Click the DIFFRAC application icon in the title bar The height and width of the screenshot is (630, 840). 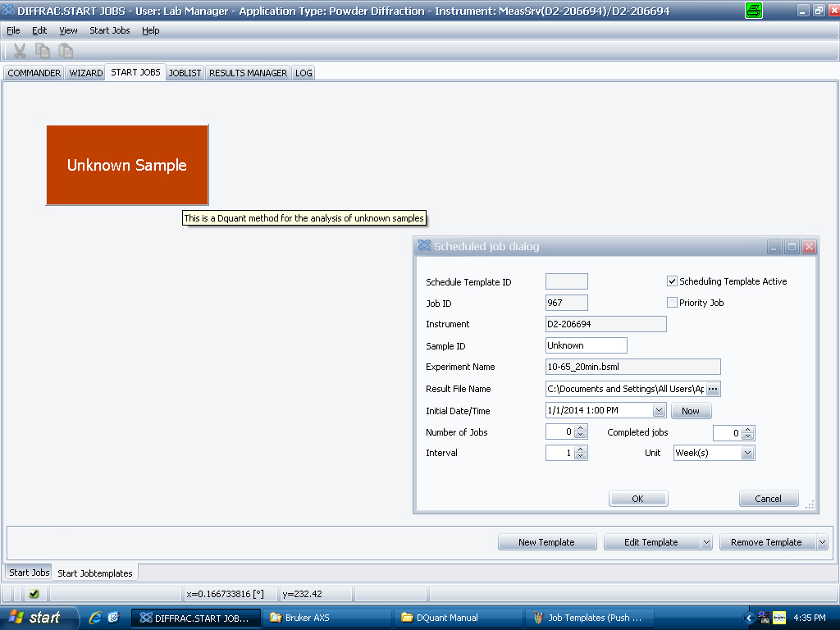(8, 11)
